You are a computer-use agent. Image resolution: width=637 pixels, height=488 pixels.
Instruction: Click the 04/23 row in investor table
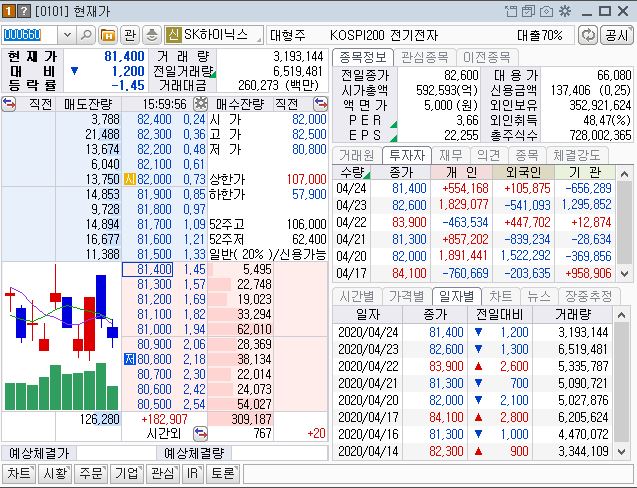point(474,205)
